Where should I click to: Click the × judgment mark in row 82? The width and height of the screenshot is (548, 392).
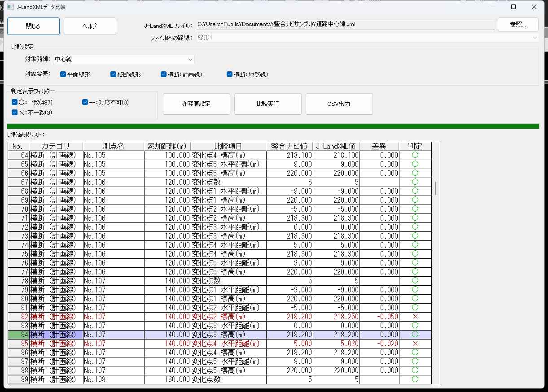(x=415, y=317)
